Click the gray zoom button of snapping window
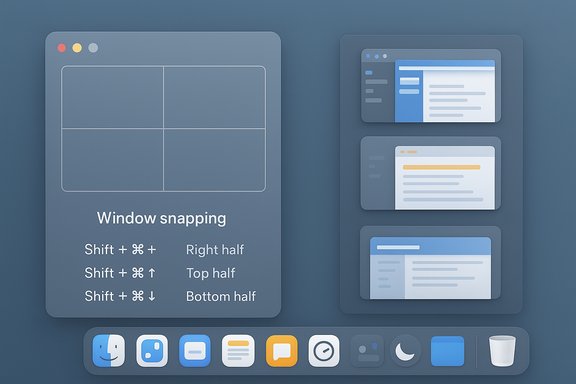Screen dimensions: 576x384 (x=93, y=48)
